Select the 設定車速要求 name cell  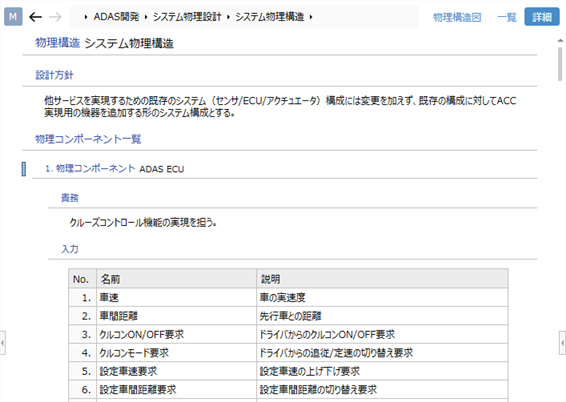[176, 371]
